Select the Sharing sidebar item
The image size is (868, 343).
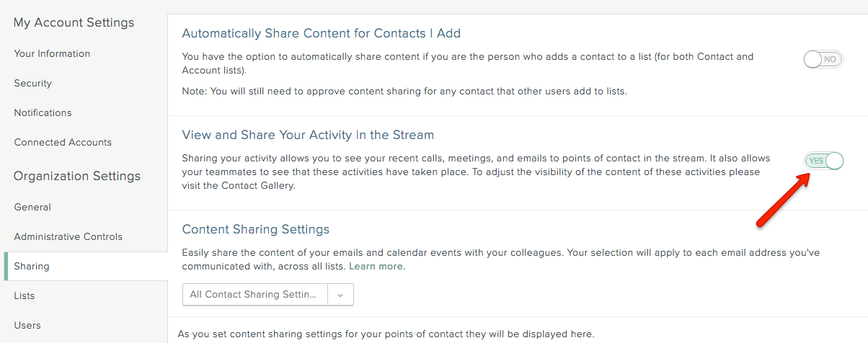point(86,266)
